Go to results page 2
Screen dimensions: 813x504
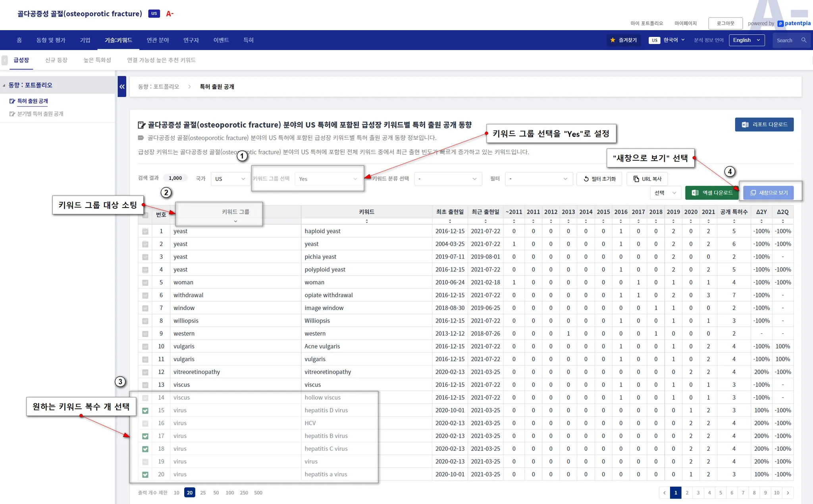(x=687, y=492)
